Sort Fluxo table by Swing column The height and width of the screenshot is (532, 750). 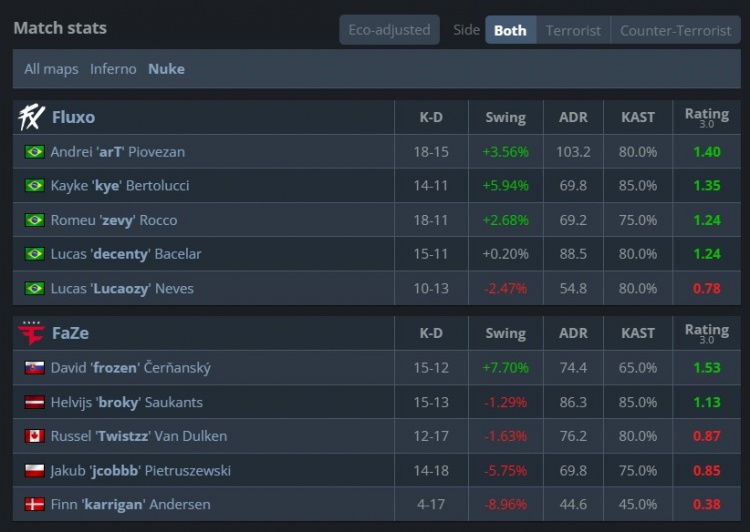click(505, 117)
